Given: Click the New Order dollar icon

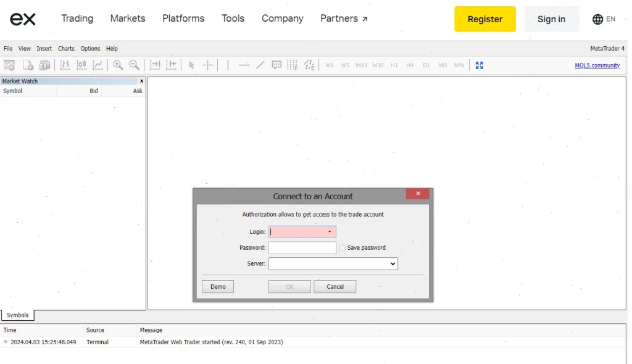Looking at the screenshot, I should point(44,65).
